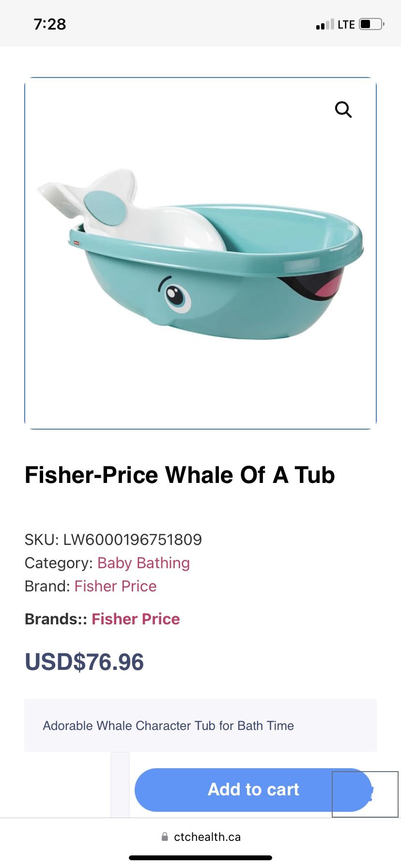This screenshot has height=868, width=401.
Task: Tap the Adorable Whale Character Tub description
Action: click(168, 726)
